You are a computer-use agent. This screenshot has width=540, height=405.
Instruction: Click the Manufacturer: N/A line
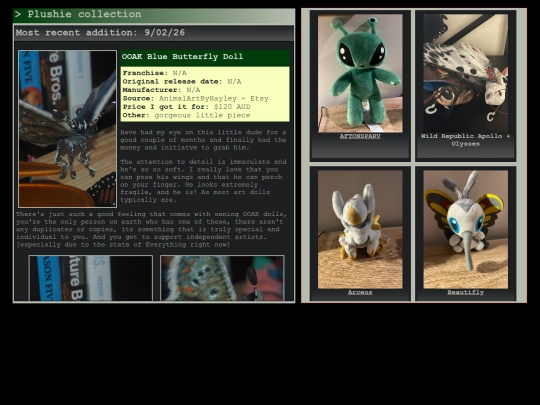[x=161, y=90]
